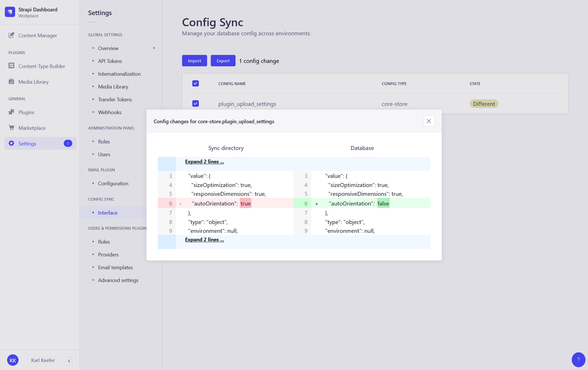This screenshot has width=588, height=370.
Task: Click the Content-Type Builder plugin icon
Action: pos(11,66)
